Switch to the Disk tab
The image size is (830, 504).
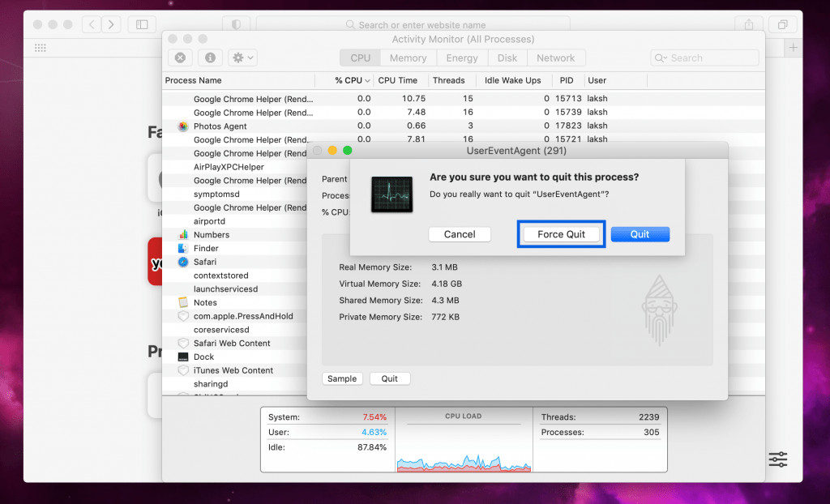point(507,58)
